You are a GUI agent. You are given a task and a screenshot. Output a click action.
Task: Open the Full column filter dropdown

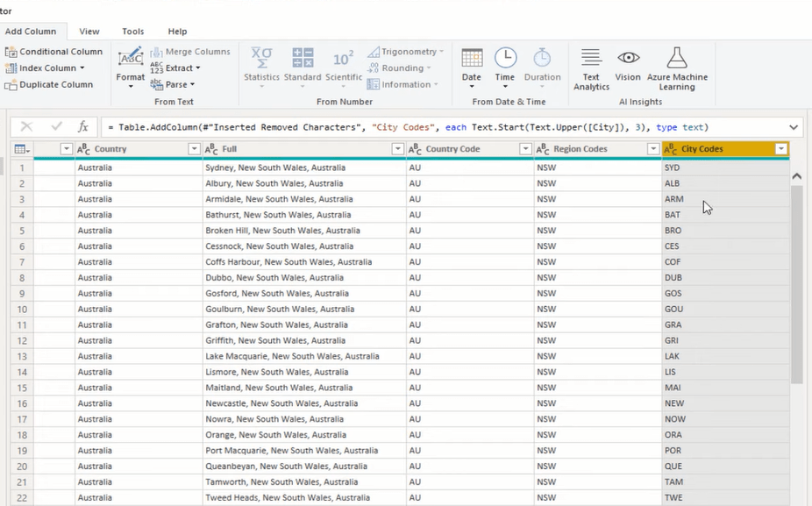coord(398,149)
